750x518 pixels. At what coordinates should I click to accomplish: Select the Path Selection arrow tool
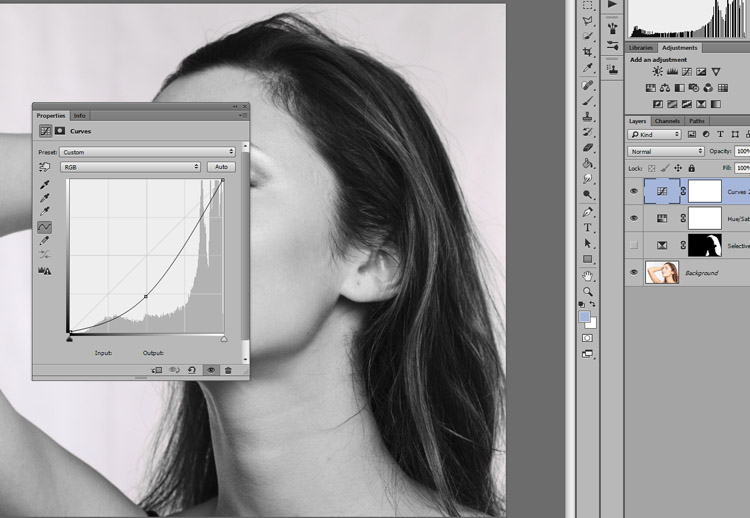587,243
